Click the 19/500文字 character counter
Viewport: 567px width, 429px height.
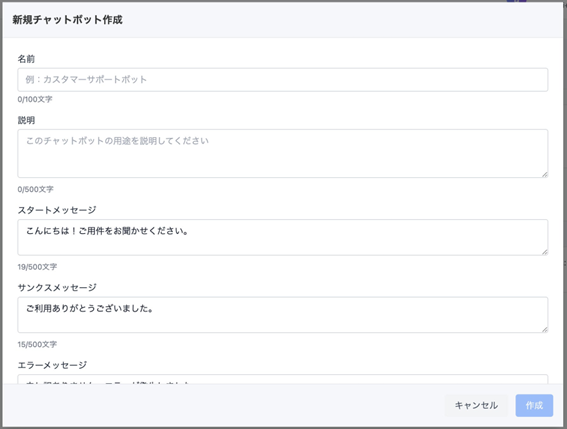click(x=37, y=267)
